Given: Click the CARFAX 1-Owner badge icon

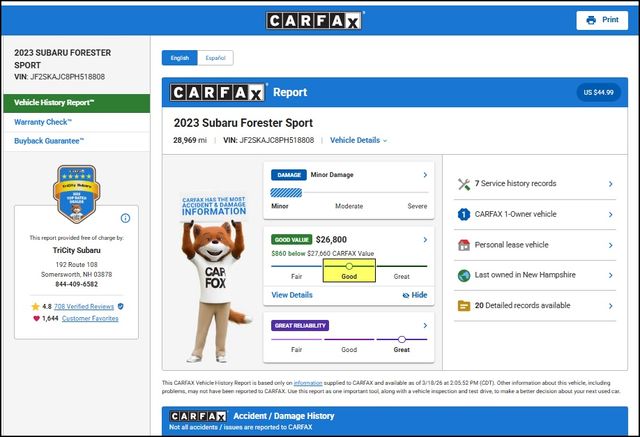Looking at the screenshot, I should tap(463, 214).
